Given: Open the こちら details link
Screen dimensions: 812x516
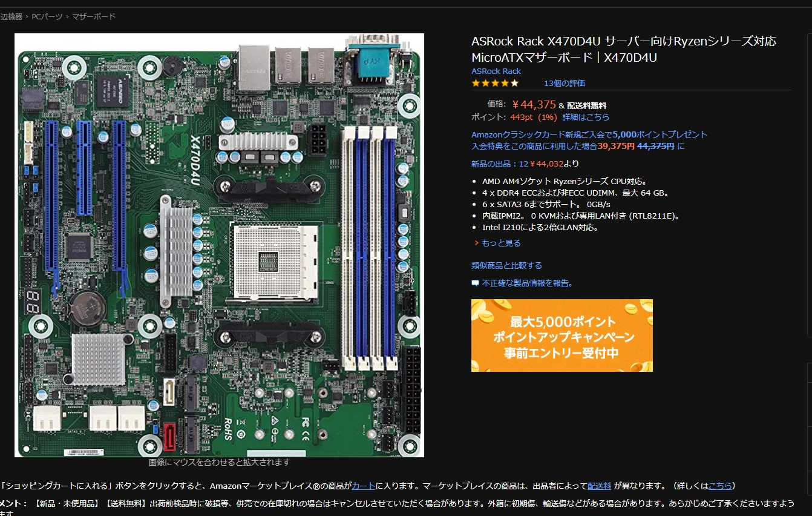Looking at the screenshot, I should tap(720, 486).
